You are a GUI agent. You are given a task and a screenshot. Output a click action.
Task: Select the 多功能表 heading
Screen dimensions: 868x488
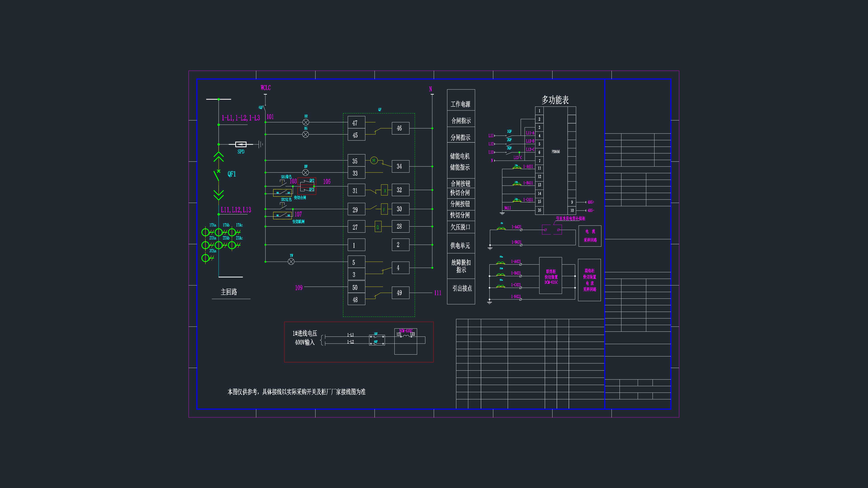coord(555,100)
